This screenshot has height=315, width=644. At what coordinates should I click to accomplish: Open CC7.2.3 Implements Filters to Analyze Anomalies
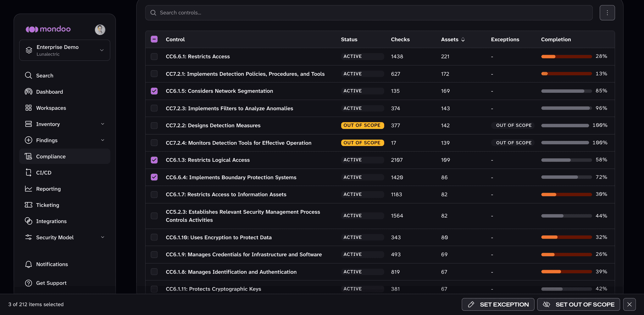click(x=230, y=108)
